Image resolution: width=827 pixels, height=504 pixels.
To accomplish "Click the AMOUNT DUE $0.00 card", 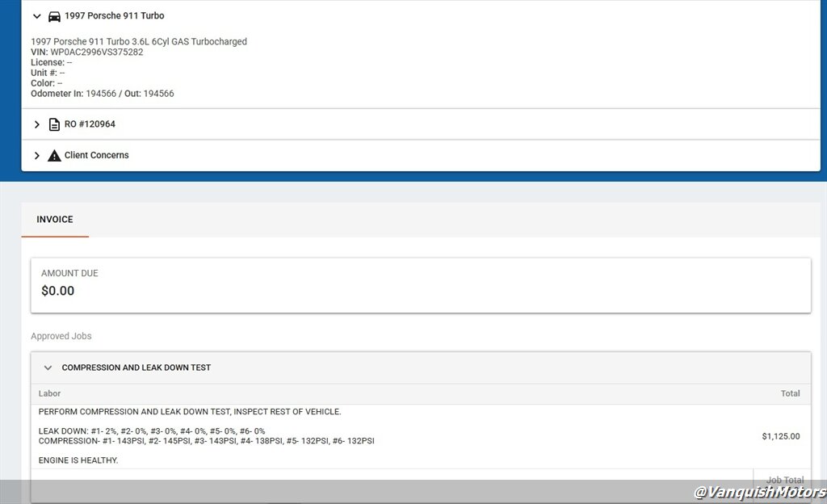I will (x=420, y=284).
